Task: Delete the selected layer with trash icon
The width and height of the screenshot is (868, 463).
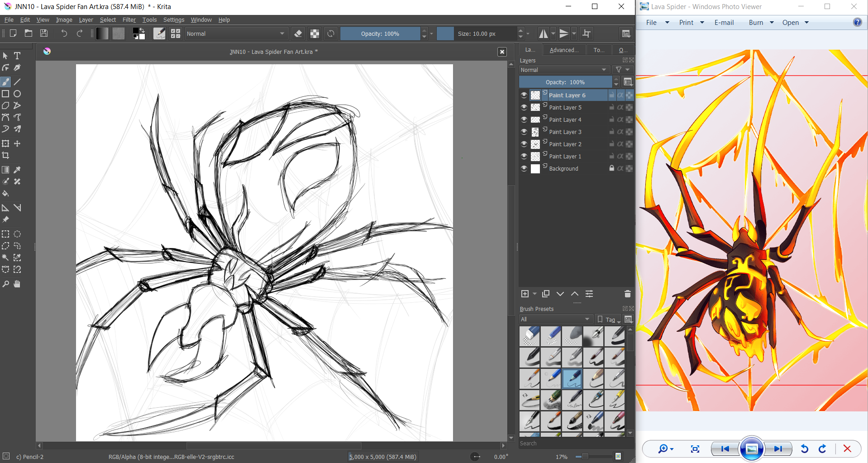Action: (627, 294)
